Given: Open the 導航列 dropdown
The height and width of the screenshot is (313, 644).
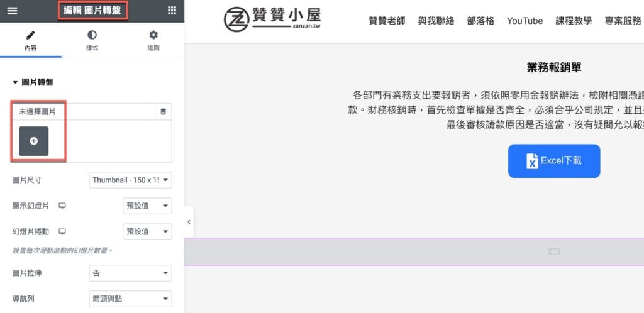Looking at the screenshot, I should coord(130,299).
